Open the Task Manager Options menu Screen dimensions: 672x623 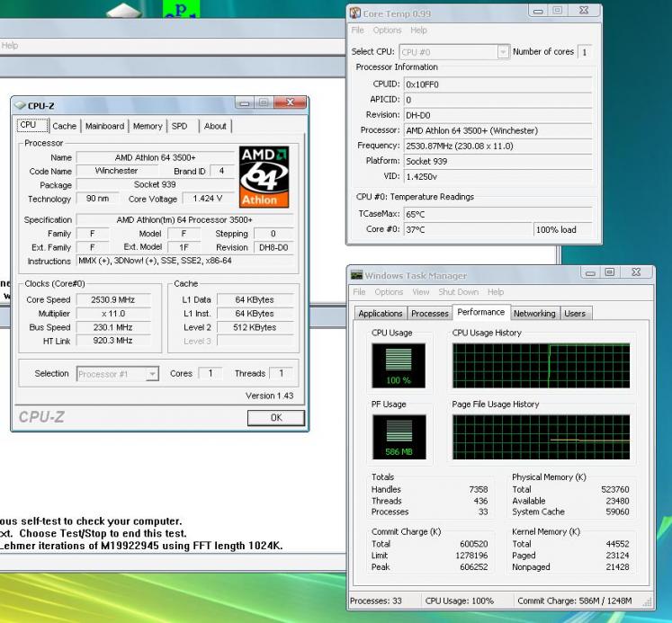[389, 292]
